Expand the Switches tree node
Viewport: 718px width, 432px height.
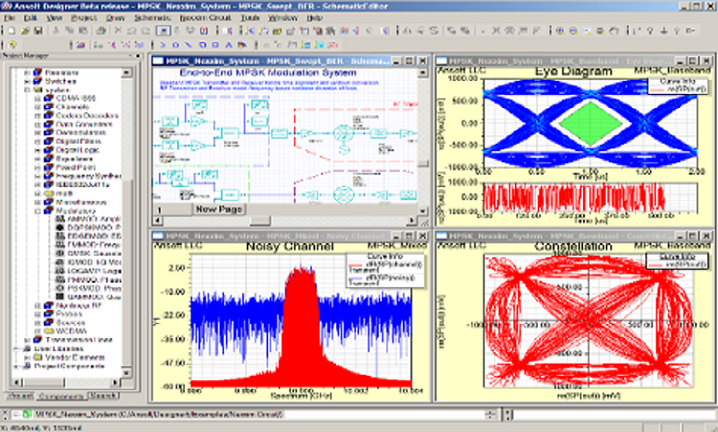[x=27, y=81]
